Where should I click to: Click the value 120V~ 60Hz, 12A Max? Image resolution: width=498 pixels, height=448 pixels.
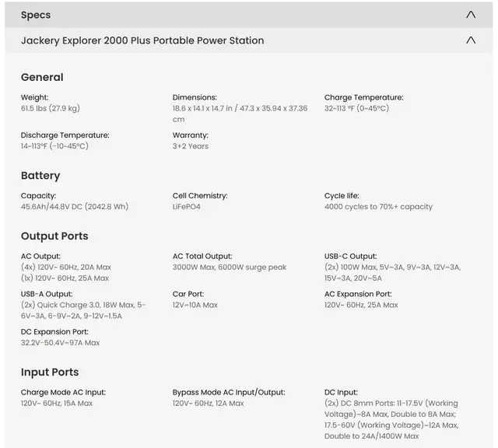tap(208, 403)
